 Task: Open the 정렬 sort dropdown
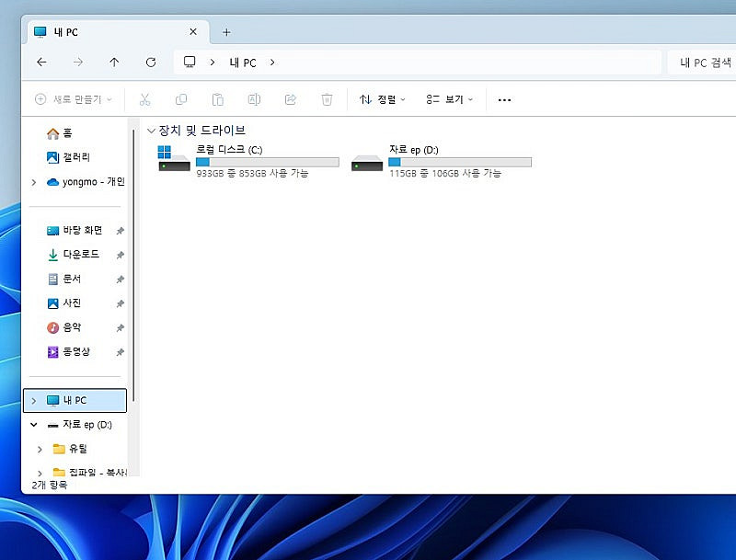point(383,99)
